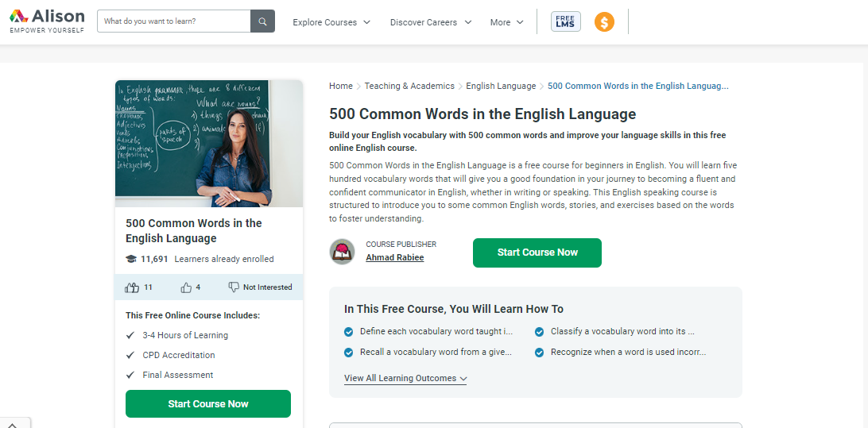Expand View All Learning Outcomes

point(405,378)
